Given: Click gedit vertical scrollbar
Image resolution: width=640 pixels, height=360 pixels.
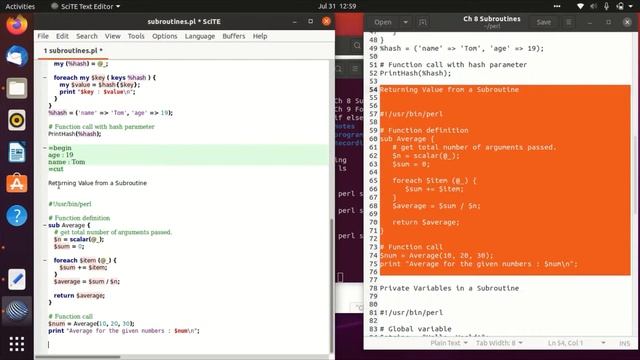Looking at the screenshot, I should pyautogui.click(x=636, y=176).
